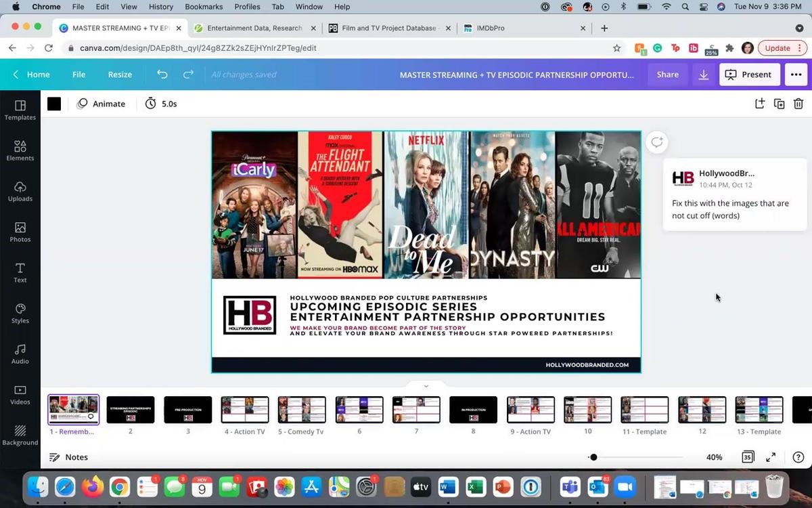The width and height of the screenshot is (812, 508).
Task: Open the grid view page count icon
Action: tap(748, 457)
